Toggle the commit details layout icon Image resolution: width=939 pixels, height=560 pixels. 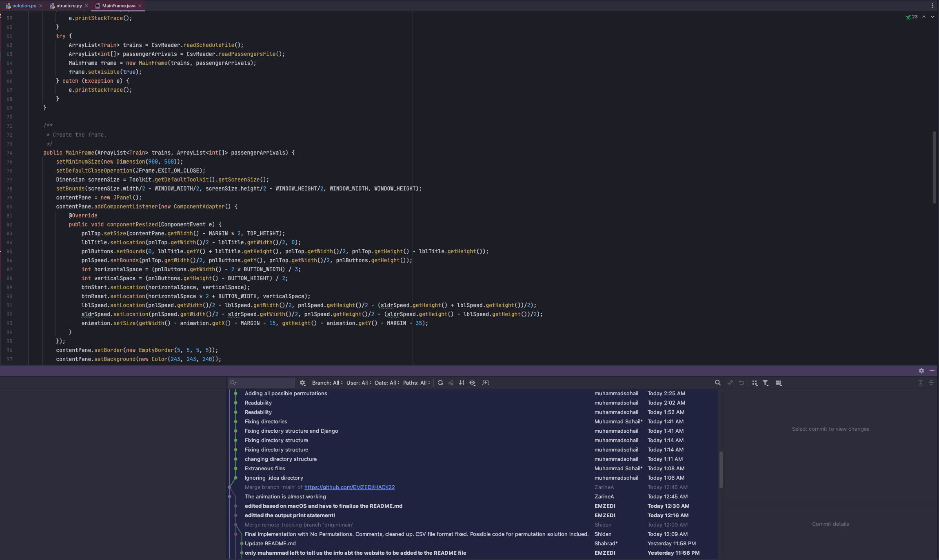(779, 383)
